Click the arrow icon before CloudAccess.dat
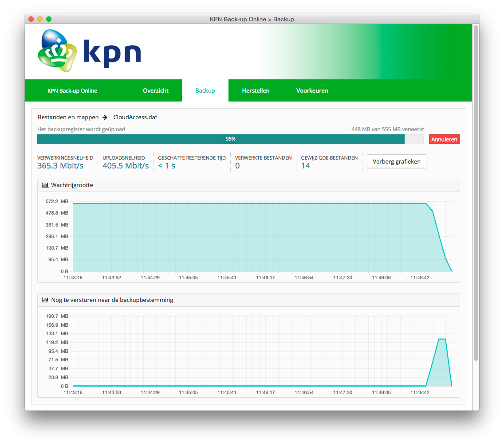504x446 pixels. click(105, 117)
